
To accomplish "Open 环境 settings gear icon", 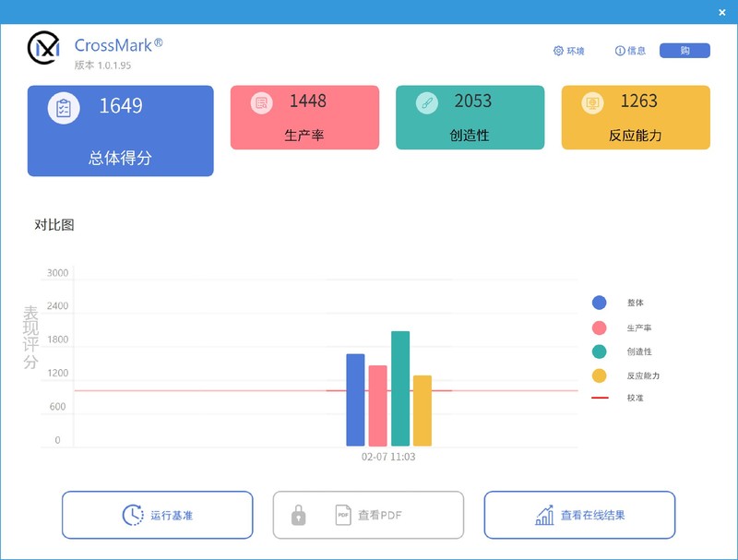I will (x=558, y=51).
